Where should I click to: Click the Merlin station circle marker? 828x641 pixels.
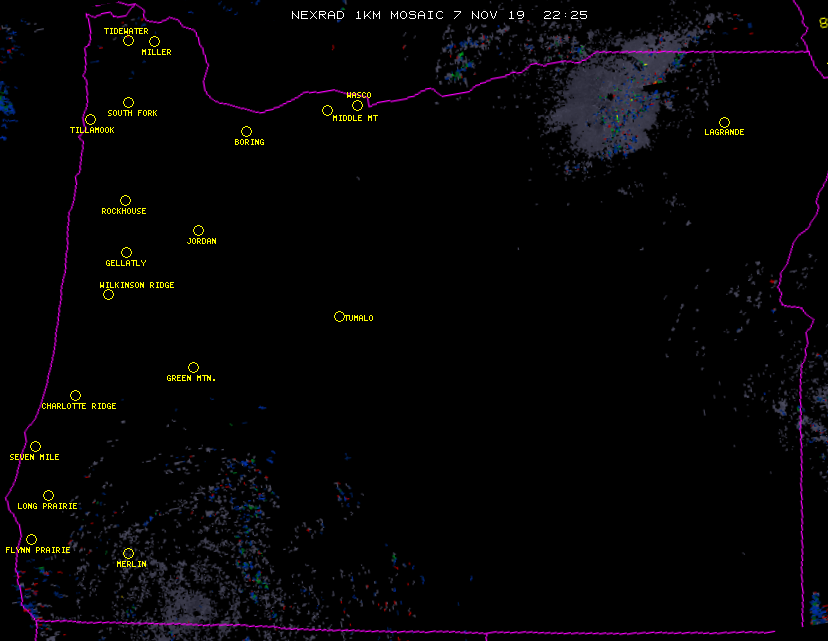tap(128, 554)
